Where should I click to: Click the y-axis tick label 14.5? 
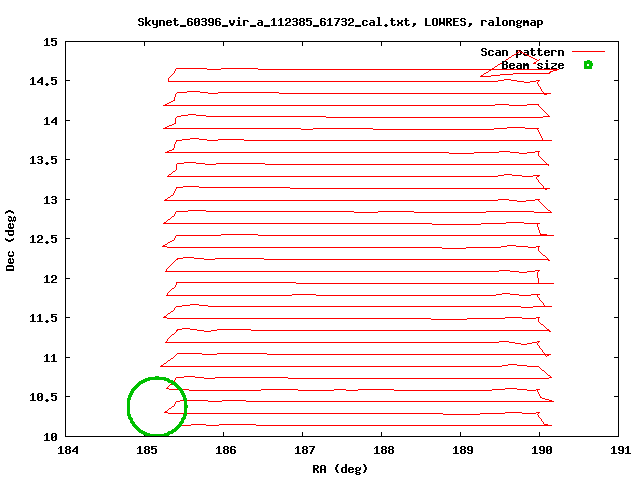coord(44,81)
